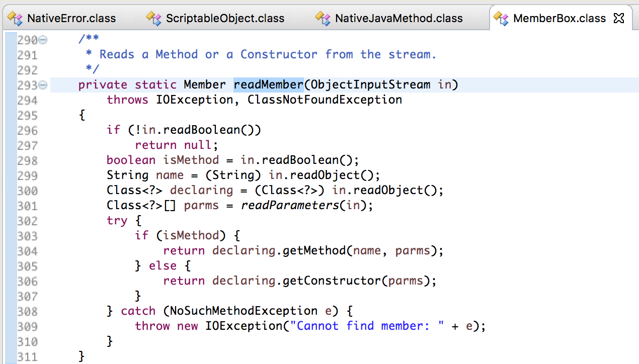Switch to the NativeError.class tab
The image size is (639, 364).
pos(71,19)
